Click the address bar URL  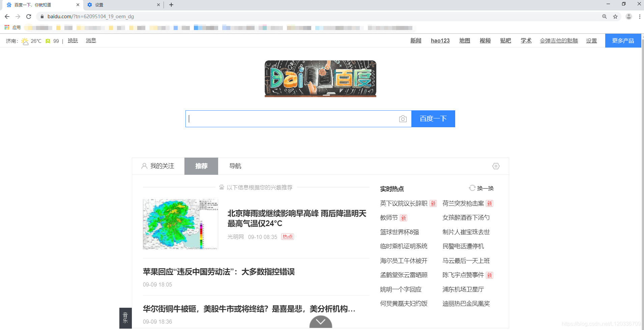click(x=91, y=17)
